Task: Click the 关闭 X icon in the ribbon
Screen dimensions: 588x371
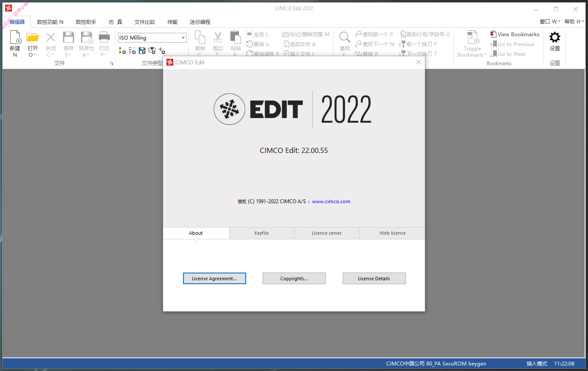Action: [51, 37]
